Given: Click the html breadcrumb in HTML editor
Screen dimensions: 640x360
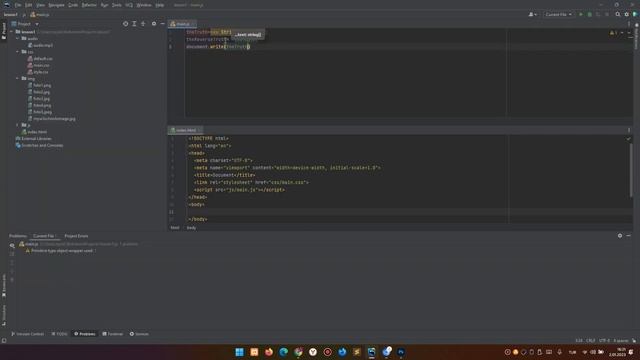Looking at the screenshot, I should point(175,228).
